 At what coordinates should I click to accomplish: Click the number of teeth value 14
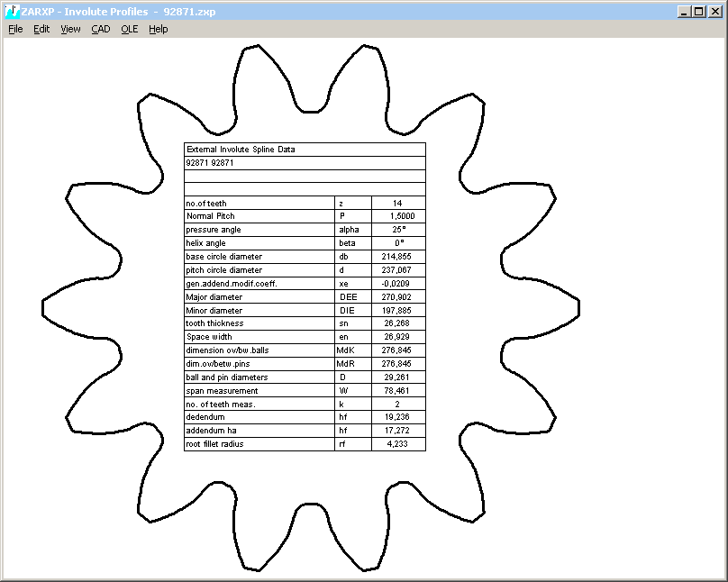tap(397, 204)
